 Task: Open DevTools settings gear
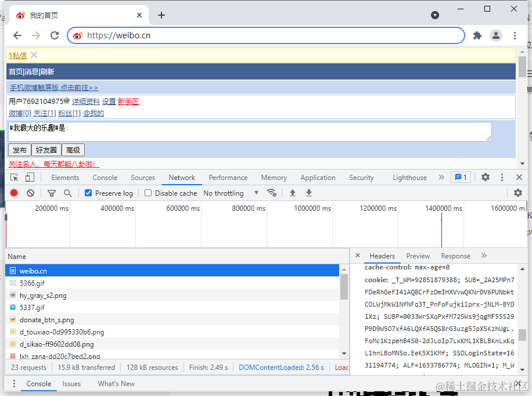pos(486,177)
